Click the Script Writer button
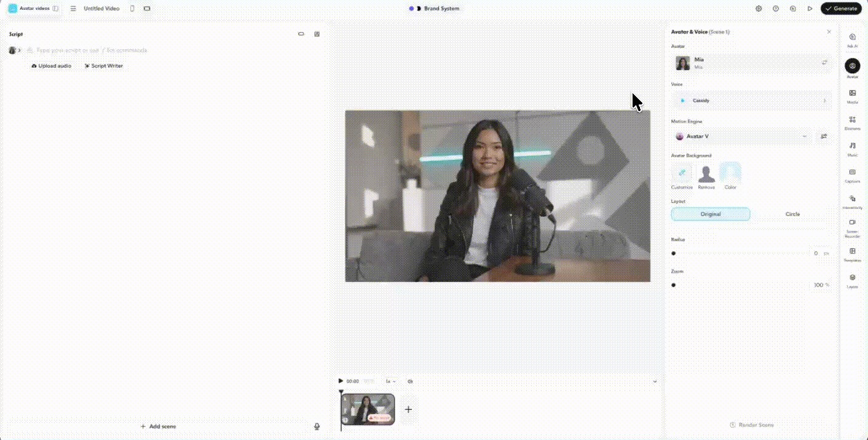Screen dimensions: 868x440 point(103,66)
